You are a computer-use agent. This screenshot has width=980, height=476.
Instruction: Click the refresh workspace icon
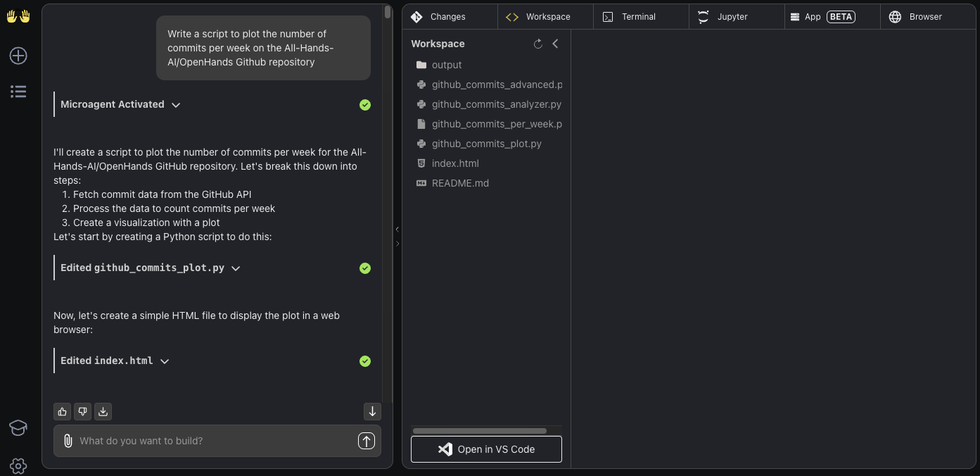(538, 44)
